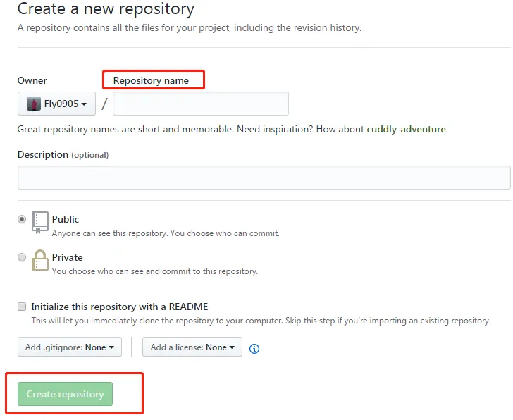Click the Private repository lock icon

39,260
